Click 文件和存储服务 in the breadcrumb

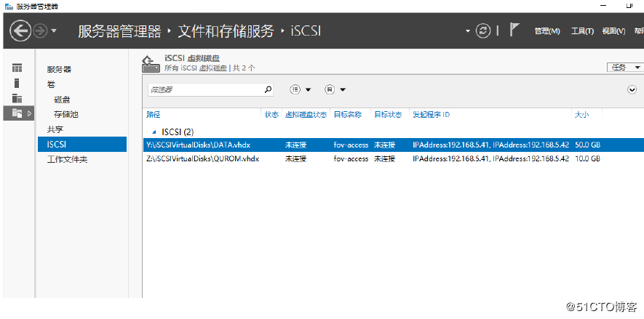(226, 31)
